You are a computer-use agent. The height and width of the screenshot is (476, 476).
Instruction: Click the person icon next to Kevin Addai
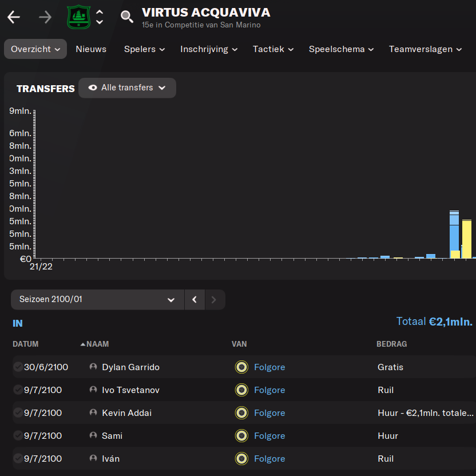pos(93,412)
